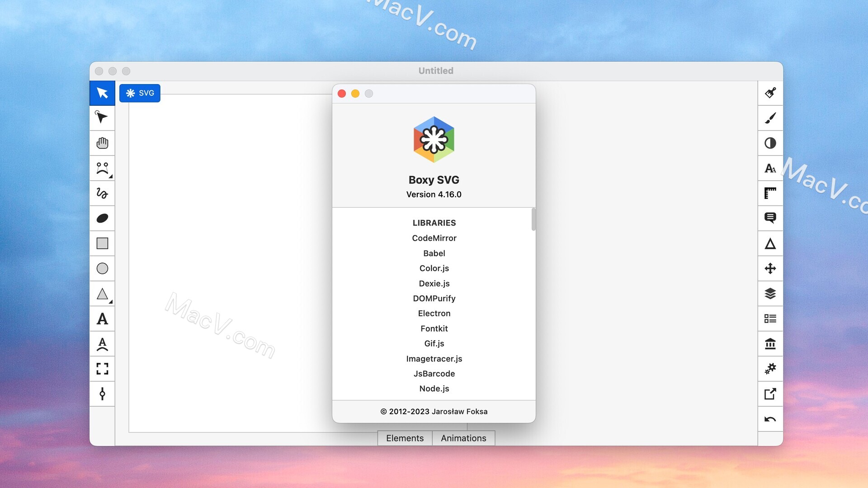Select the curve pen tool

[102, 169]
